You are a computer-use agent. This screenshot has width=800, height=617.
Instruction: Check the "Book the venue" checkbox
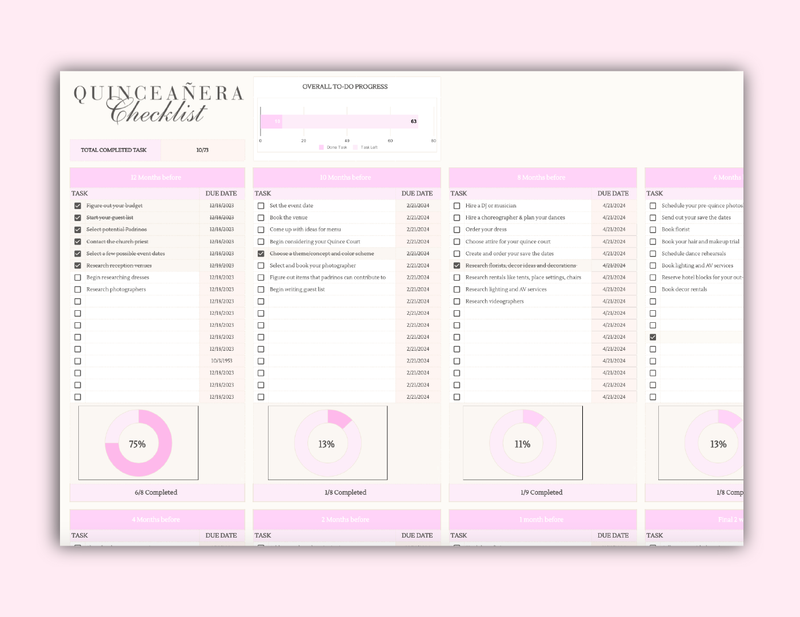click(261, 218)
